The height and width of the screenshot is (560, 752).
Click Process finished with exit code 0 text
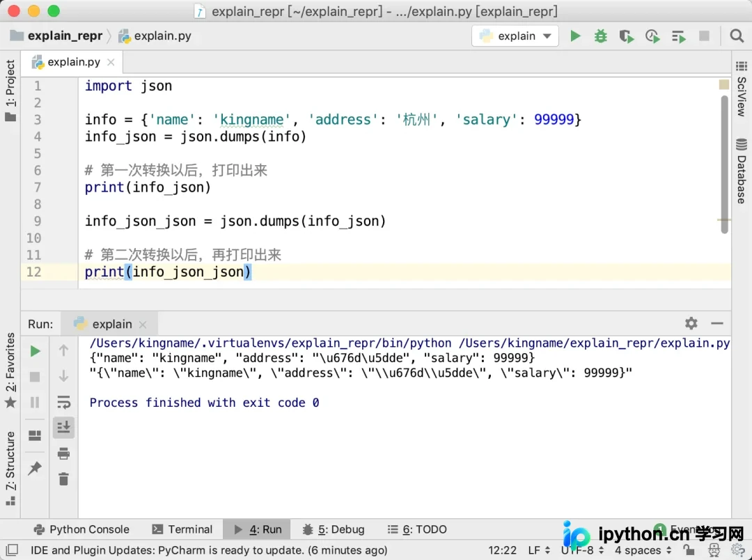204,403
